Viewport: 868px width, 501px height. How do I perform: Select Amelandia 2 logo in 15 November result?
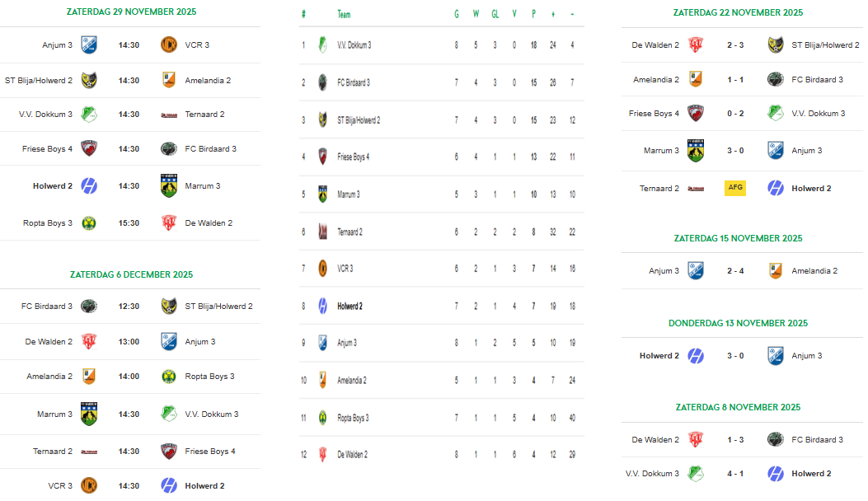click(x=775, y=270)
